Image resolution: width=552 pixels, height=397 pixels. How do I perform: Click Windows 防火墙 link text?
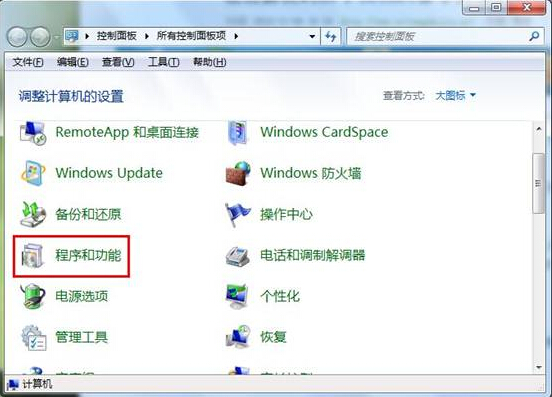tap(310, 173)
